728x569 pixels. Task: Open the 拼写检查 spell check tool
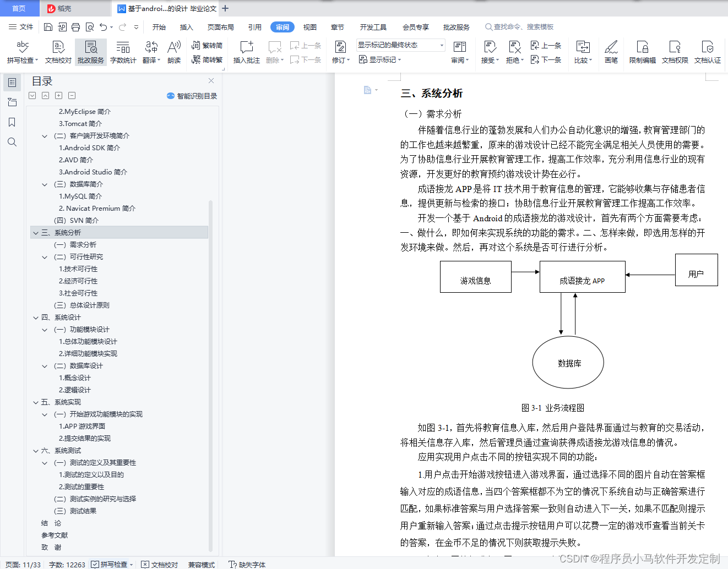[x=22, y=52]
